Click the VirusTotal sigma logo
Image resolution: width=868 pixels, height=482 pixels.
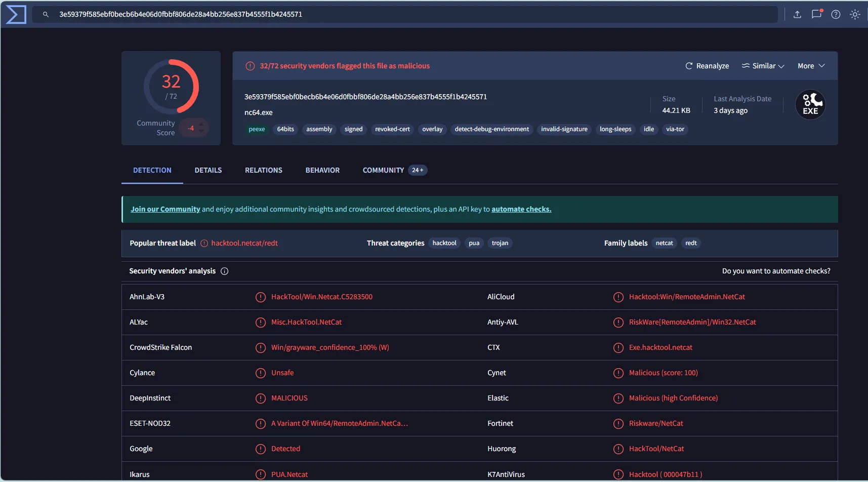(16, 14)
